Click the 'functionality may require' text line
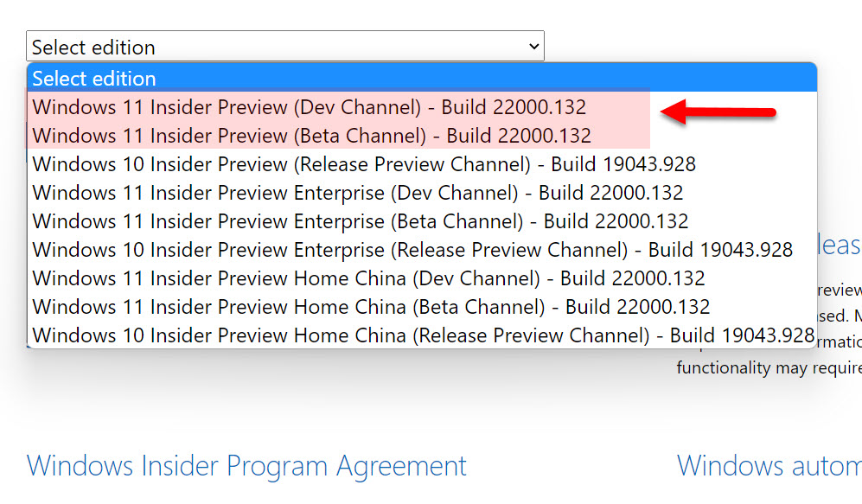This screenshot has width=862, height=504. click(768, 368)
